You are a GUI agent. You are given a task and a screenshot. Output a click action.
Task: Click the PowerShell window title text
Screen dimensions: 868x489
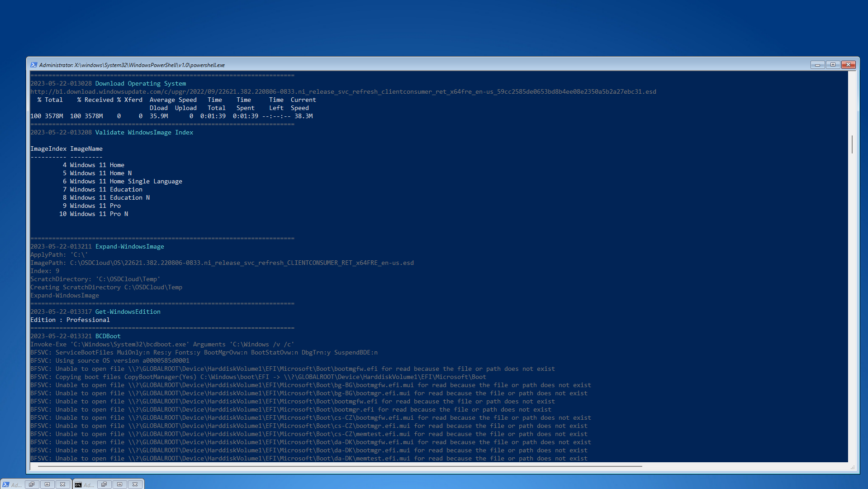pyautogui.click(x=132, y=65)
